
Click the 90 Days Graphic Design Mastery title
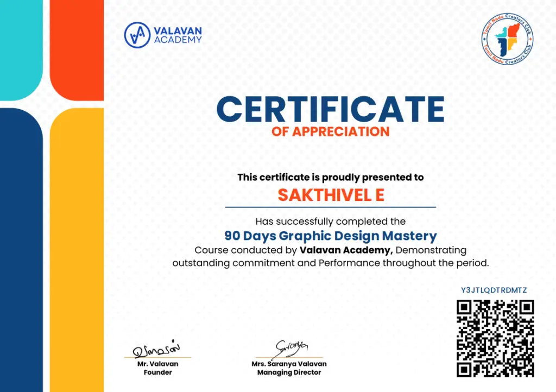(x=331, y=236)
